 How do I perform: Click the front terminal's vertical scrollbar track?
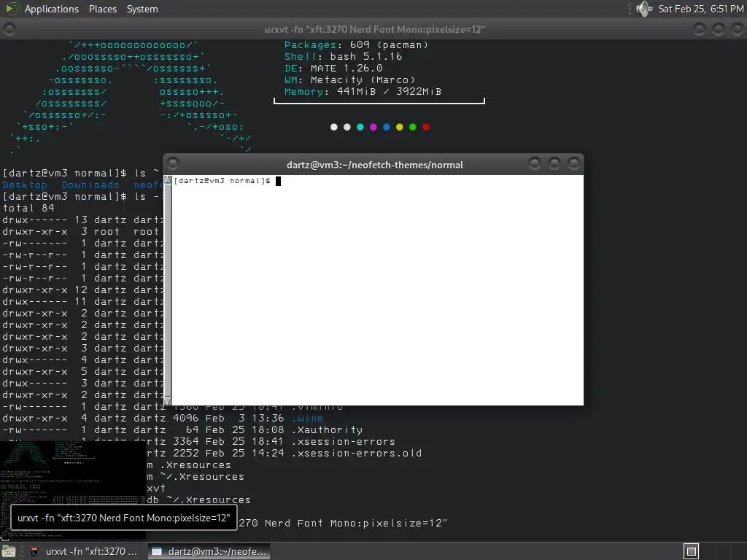(x=168, y=290)
